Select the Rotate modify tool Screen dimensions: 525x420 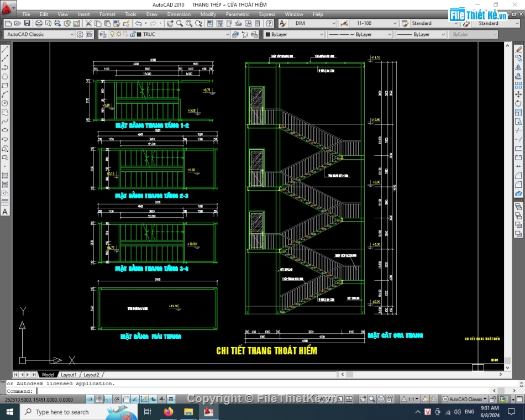(518, 103)
